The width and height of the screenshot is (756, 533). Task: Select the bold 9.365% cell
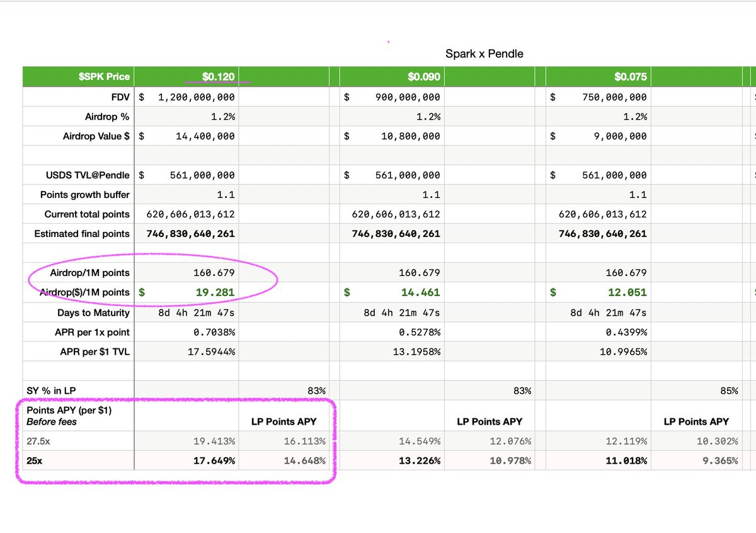(698, 461)
